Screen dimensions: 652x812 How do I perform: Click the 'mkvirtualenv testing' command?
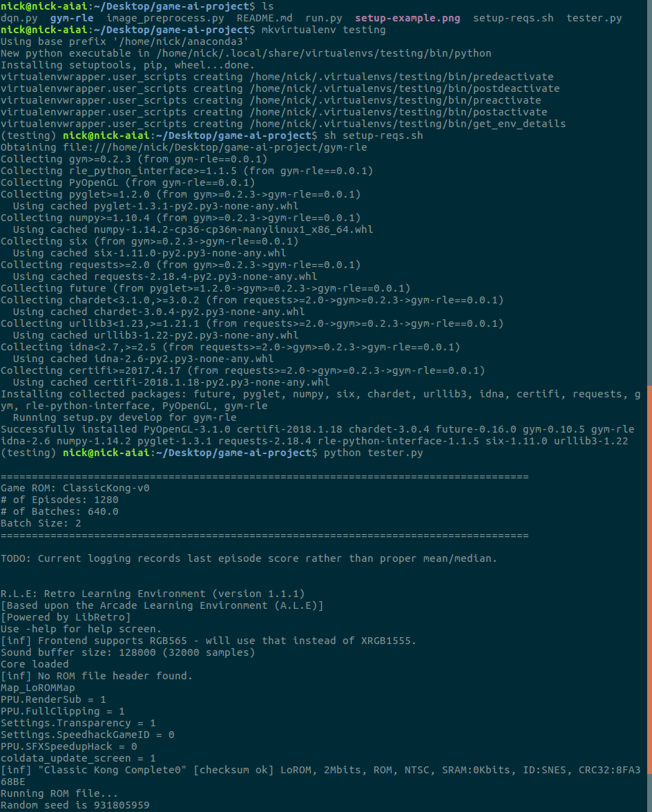point(323,30)
